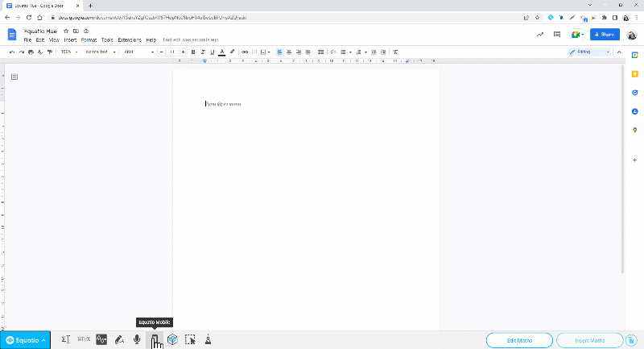This screenshot has width=644, height=349.
Task: Open the View menu
Action: click(54, 39)
